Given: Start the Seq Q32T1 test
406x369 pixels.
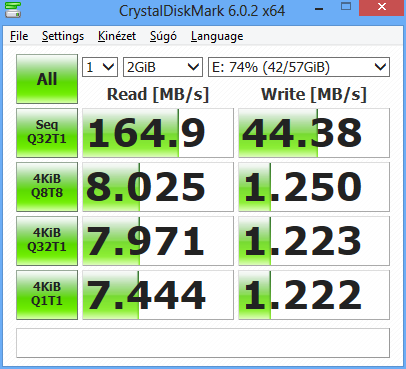Looking at the screenshot, I should [47, 133].
